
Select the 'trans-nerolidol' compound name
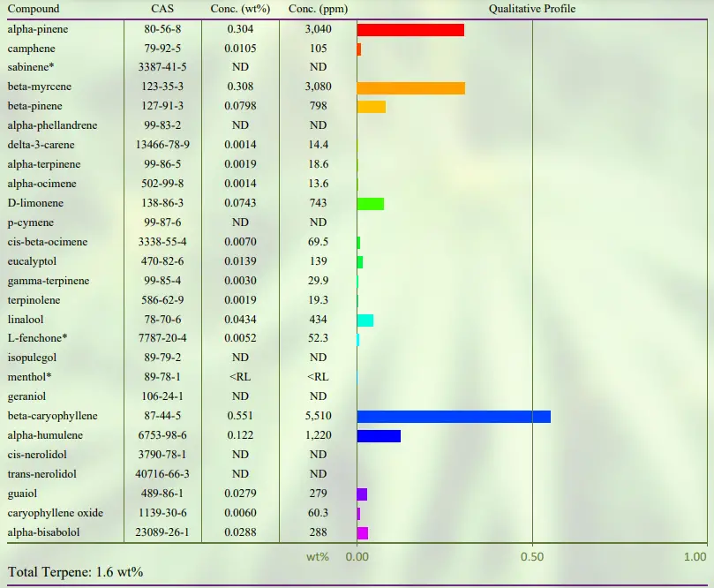(x=41, y=474)
